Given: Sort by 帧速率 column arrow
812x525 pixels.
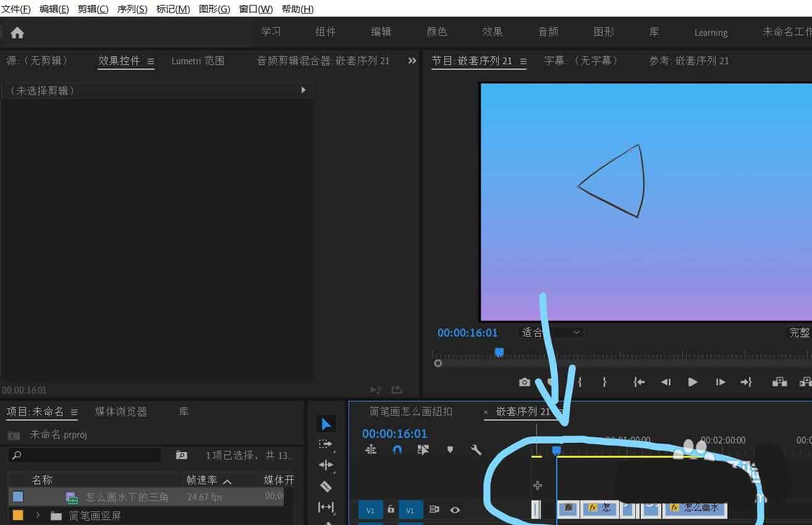Looking at the screenshot, I should point(227,481).
